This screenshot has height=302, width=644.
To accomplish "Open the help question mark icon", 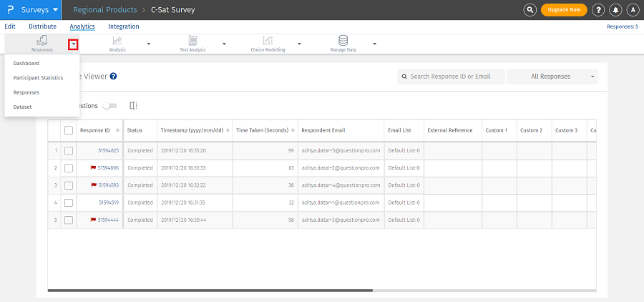I will 598,10.
